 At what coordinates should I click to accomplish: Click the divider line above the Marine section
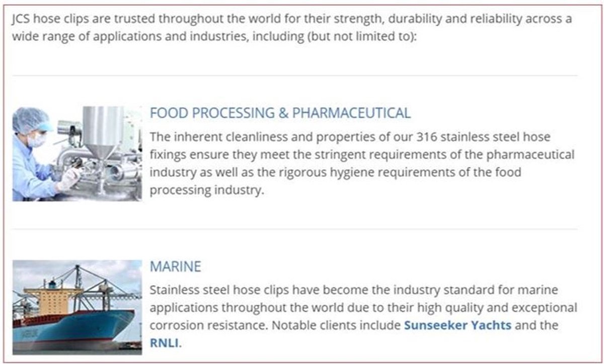coord(295,230)
